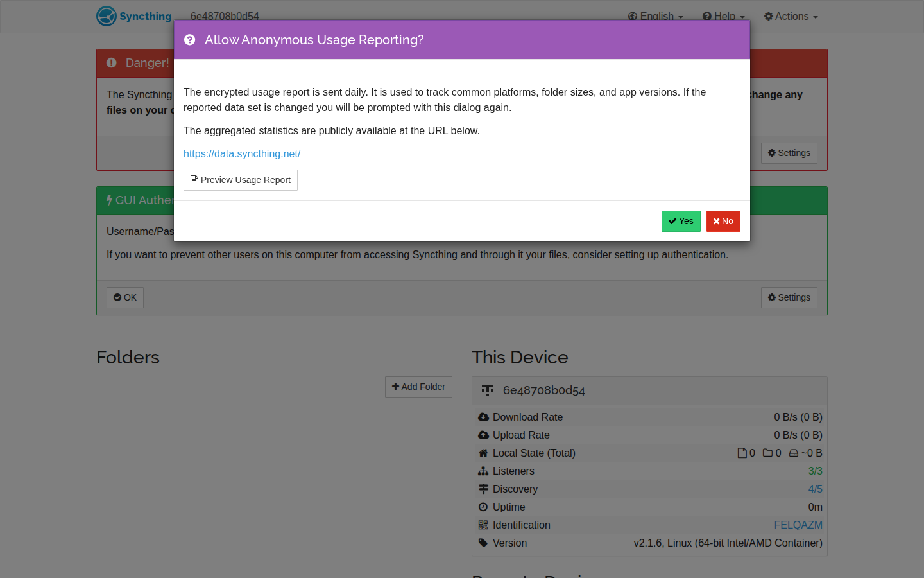924x578 pixels.
Task: Click the FELQAZM identification link
Action: click(798, 525)
